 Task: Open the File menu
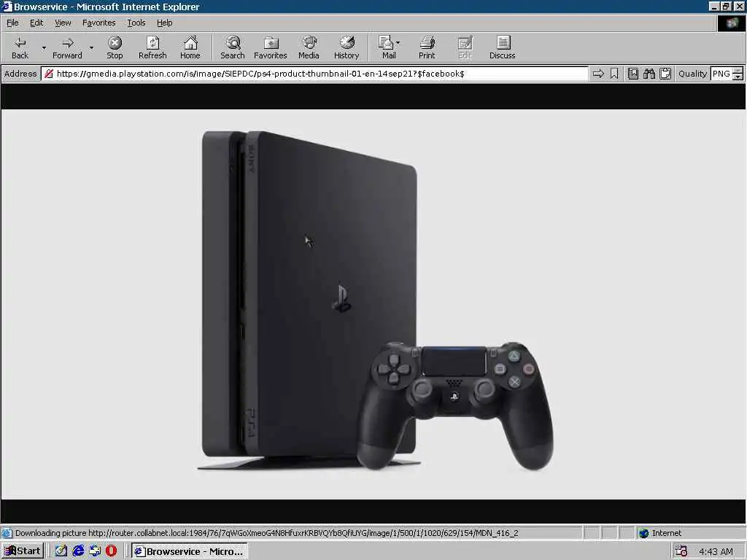pos(12,23)
